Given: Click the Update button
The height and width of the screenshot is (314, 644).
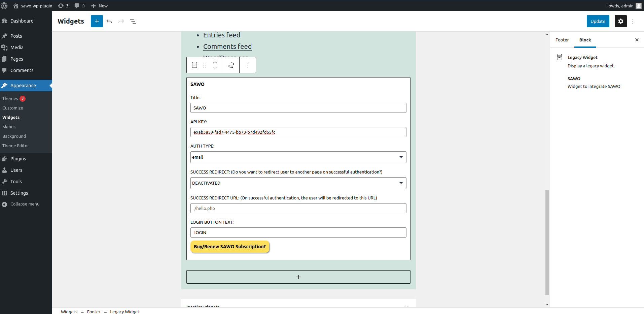Looking at the screenshot, I should [598, 21].
